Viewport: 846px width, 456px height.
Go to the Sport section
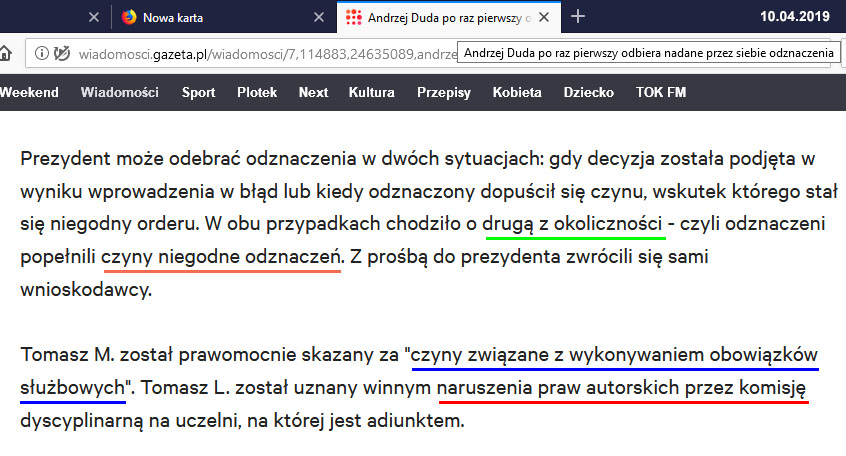(198, 92)
